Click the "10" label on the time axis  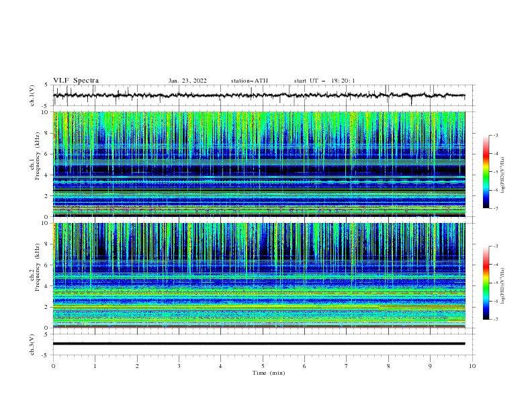tap(472, 366)
